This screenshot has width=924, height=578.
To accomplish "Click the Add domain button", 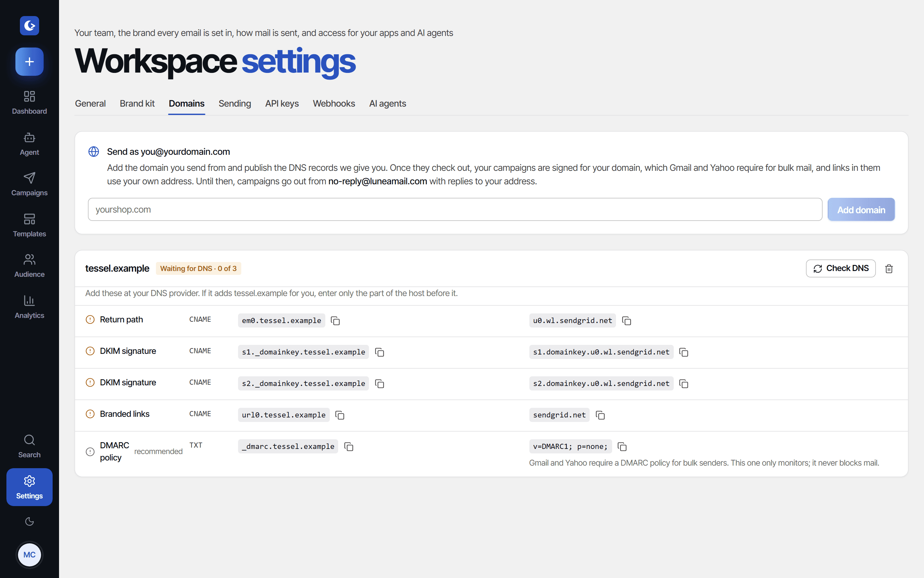I will (861, 209).
